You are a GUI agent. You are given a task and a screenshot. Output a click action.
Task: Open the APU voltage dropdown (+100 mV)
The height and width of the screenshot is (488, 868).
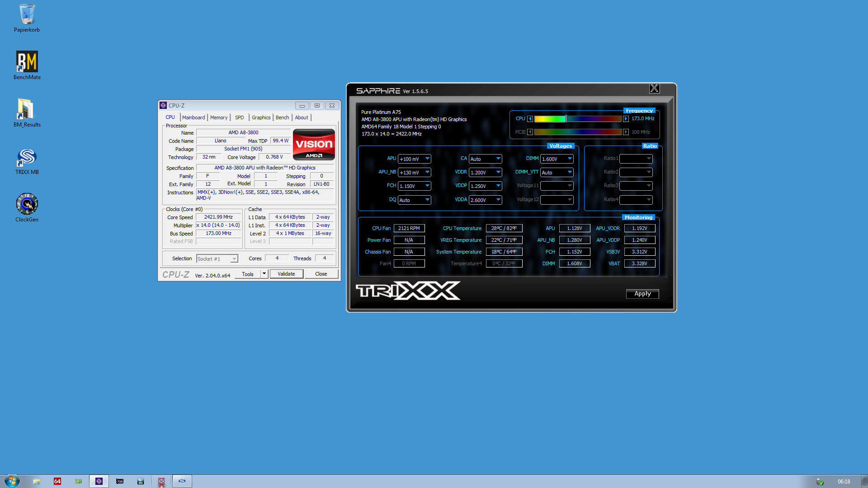(415, 159)
